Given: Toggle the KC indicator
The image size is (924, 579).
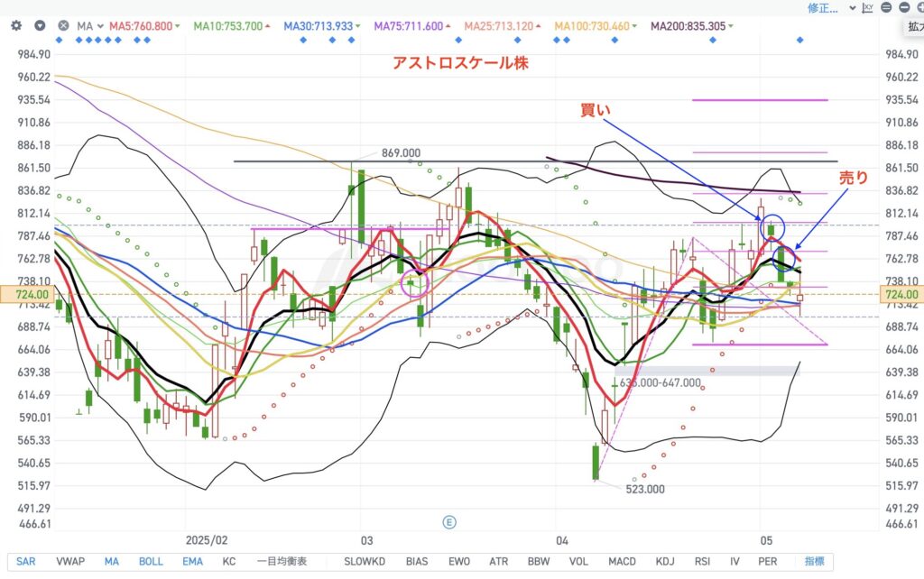Looking at the screenshot, I should pyautogui.click(x=228, y=561).
